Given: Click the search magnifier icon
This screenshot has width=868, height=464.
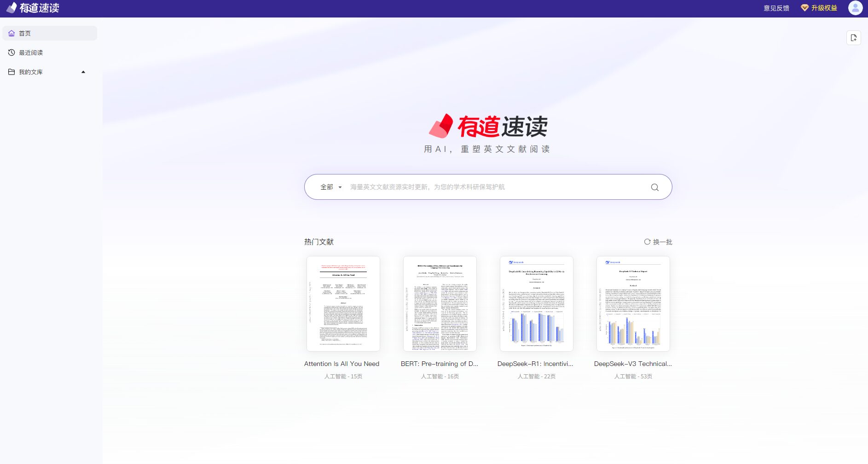Looking at the screenshot, I should click(654, 187).
